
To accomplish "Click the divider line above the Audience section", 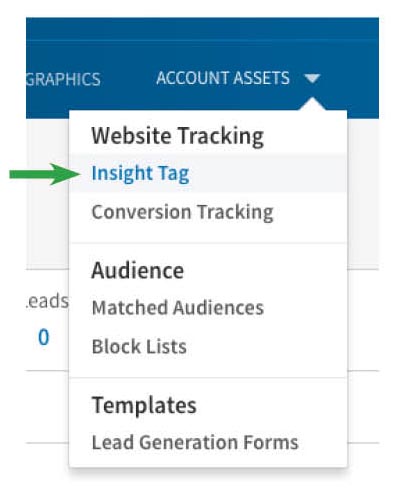I will 208,243.
